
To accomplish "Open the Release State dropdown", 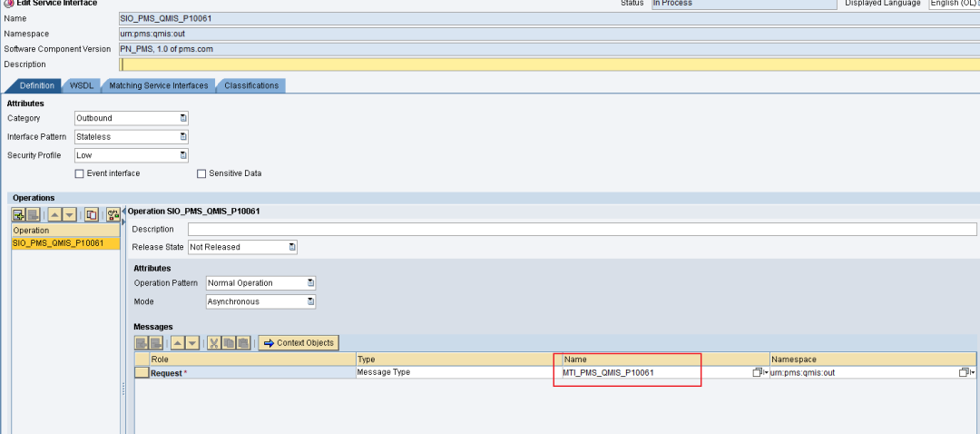I will point(242,247).
